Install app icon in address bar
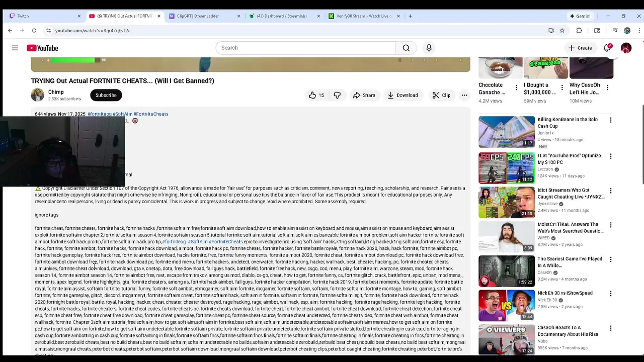The height and width of the screenshot is (362, 644). (551, 31)
